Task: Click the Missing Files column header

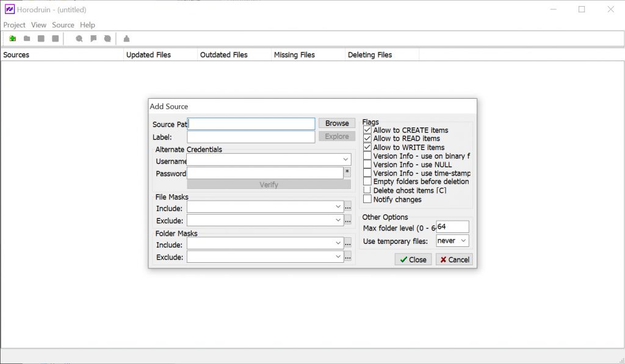Action: 308,55
